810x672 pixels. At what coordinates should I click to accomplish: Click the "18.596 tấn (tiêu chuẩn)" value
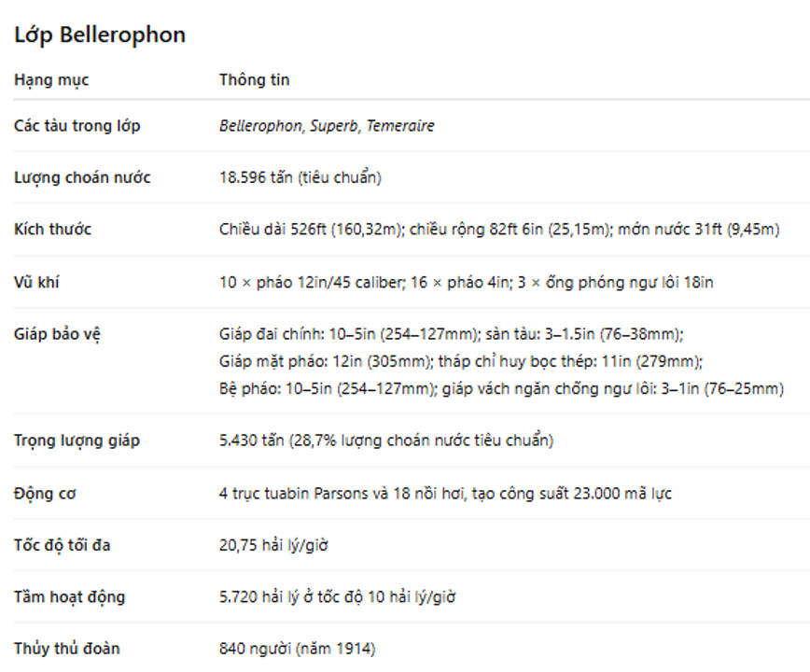300,177
